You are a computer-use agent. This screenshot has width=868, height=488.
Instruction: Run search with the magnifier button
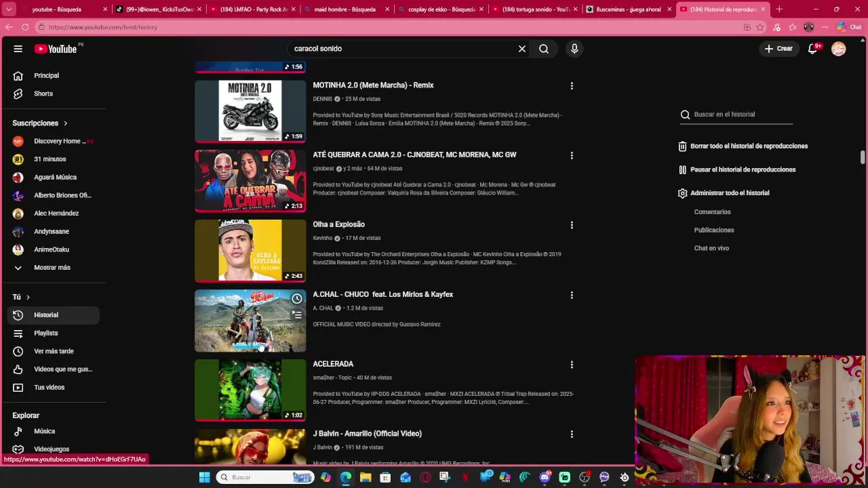pyautogui.click(x=544, y=49)
